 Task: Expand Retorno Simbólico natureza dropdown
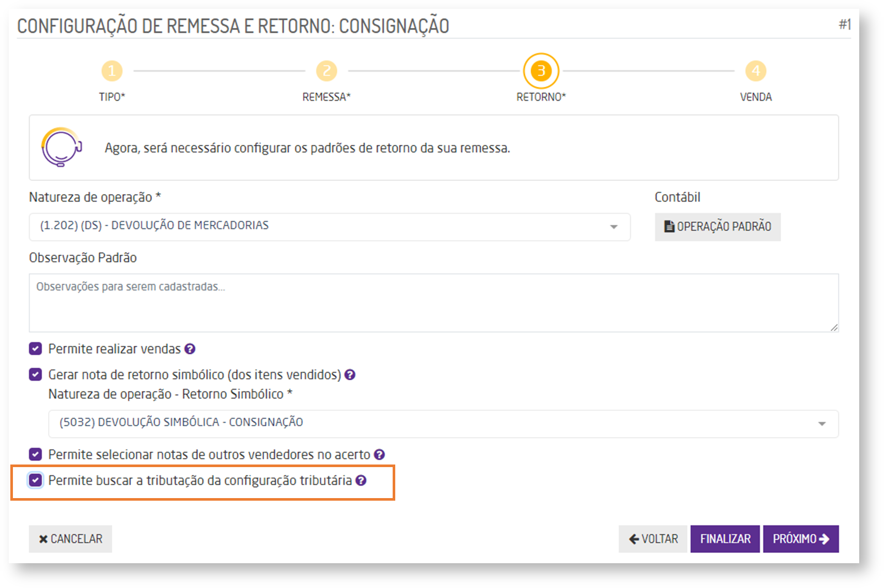[443, 424]
